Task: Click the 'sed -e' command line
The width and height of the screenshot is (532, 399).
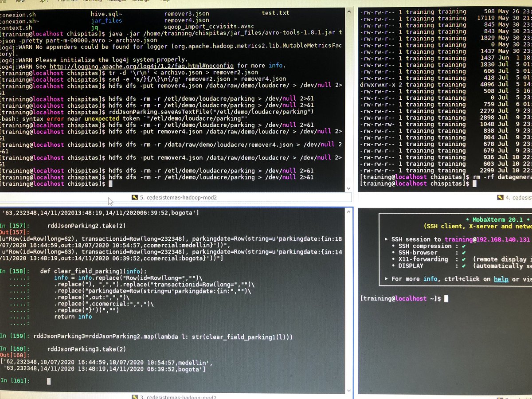Action: pyautogui.click(x=143, y=79)
